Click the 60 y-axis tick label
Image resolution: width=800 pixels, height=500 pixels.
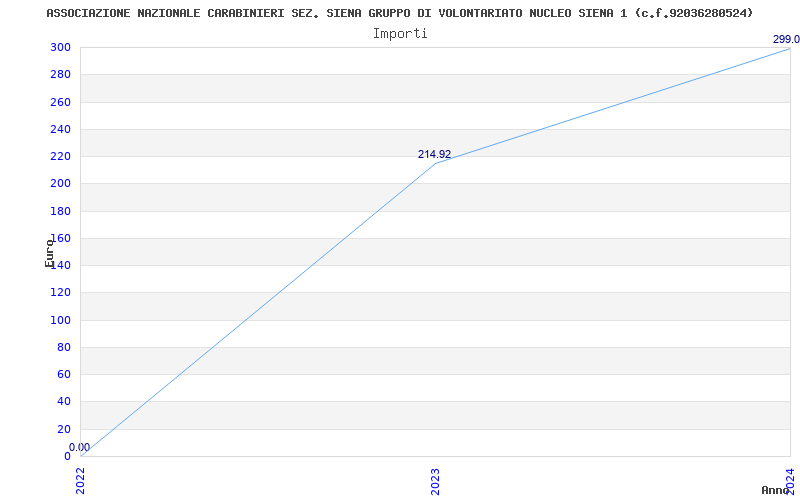click(x=64, y=374)
